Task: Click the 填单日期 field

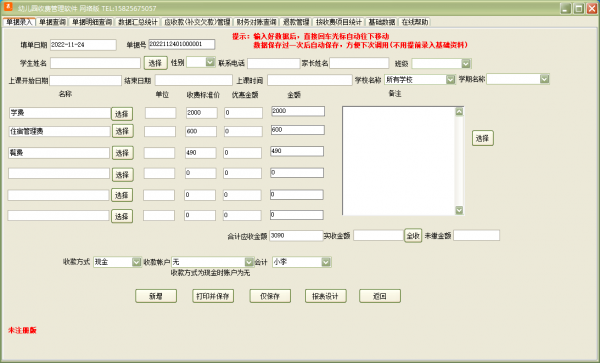Action: pos(83,45)
